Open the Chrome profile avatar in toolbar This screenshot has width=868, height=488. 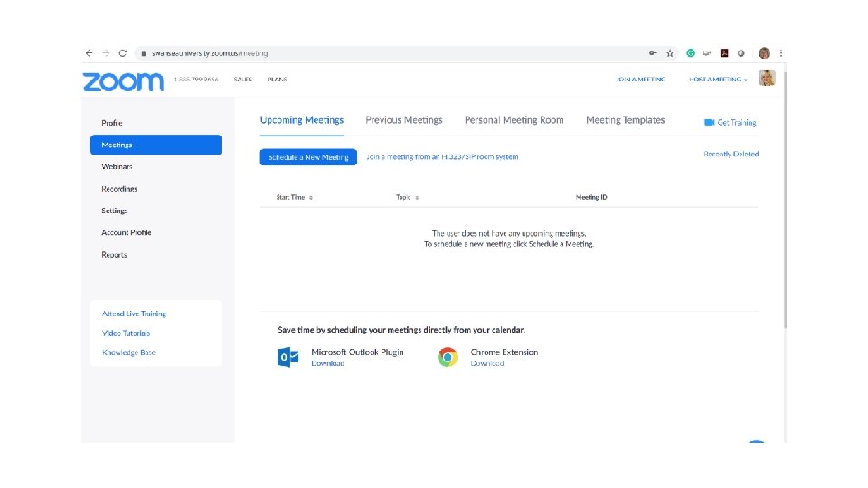(765, 53)
